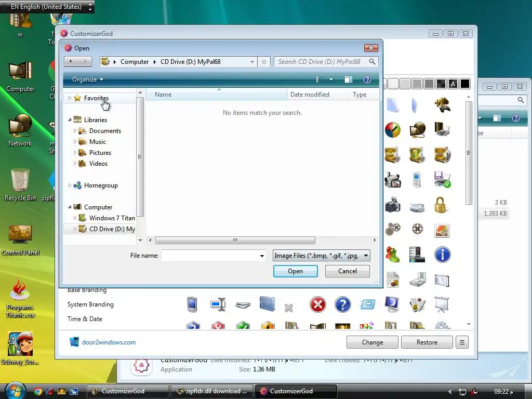The height and width of the screenshot is (399, 532).
Task: Select the picture frame painting icon
Action: (x=442, y=231)
